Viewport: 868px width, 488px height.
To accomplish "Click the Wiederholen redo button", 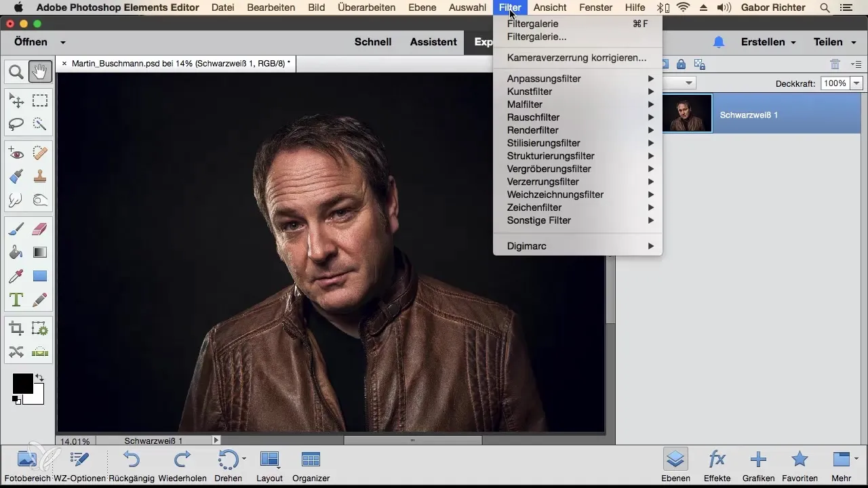I will pyautogui.click(x=182, y=466).
